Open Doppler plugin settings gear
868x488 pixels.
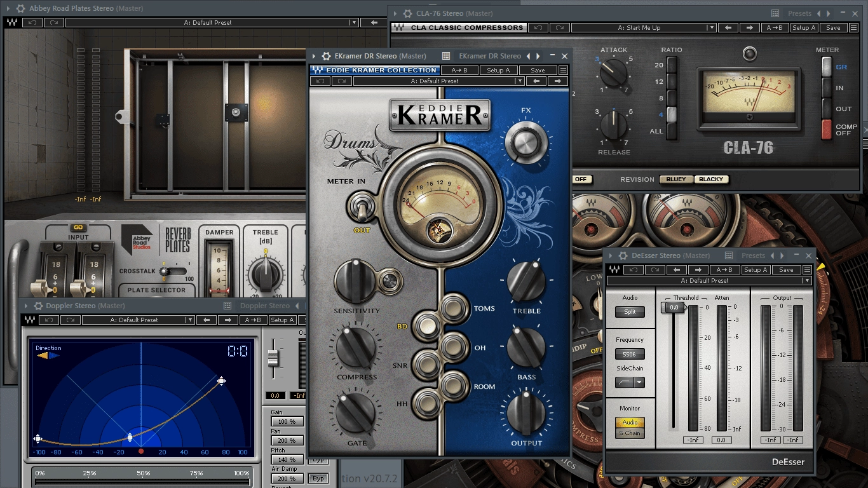37,306
